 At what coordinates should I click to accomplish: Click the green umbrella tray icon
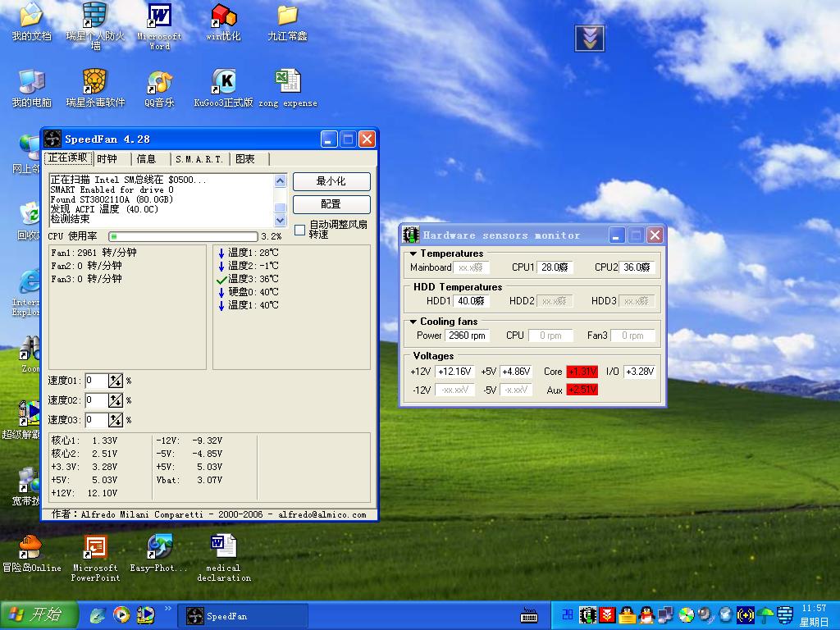point(766,614)
